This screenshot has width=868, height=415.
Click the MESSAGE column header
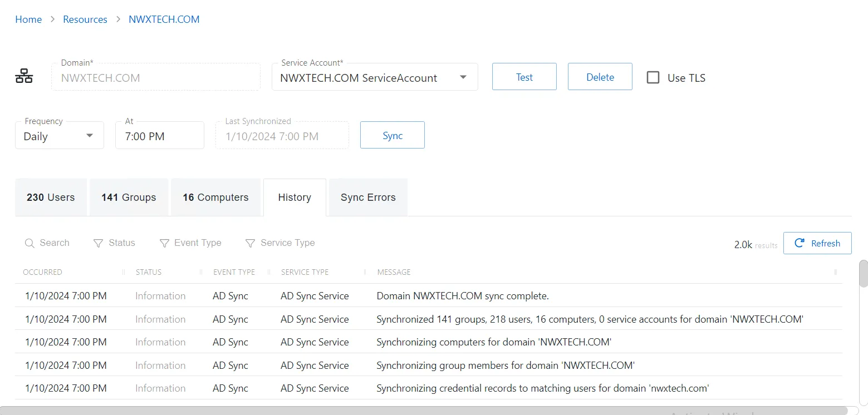click(x=394, y=272)
